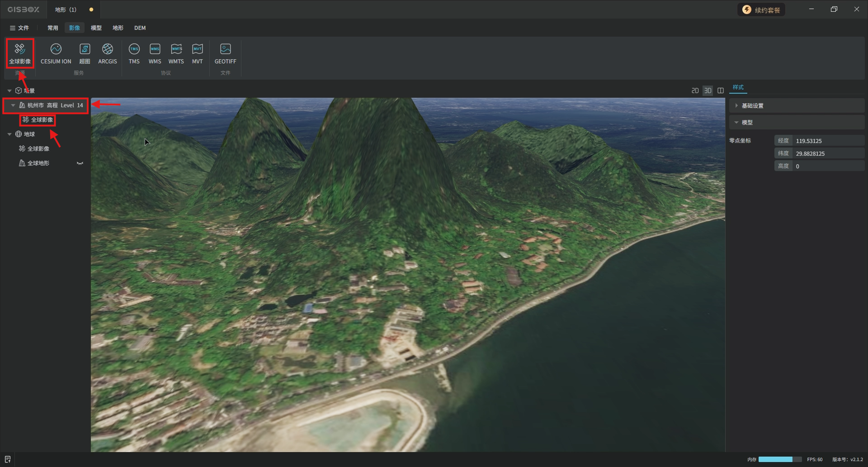This screenshot has width=868, height=467.
Task: Switch the viewport to 2D mode
Action: tap(695, 91)
